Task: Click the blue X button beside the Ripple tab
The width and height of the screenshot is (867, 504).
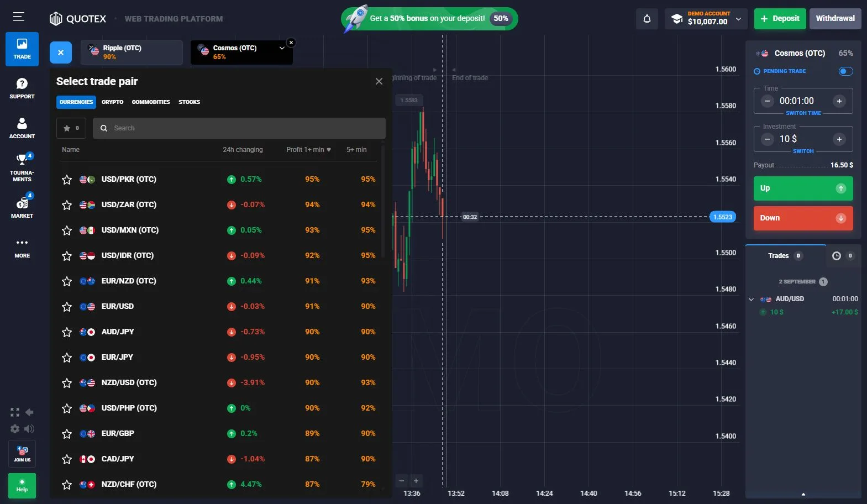Action: 61,53
